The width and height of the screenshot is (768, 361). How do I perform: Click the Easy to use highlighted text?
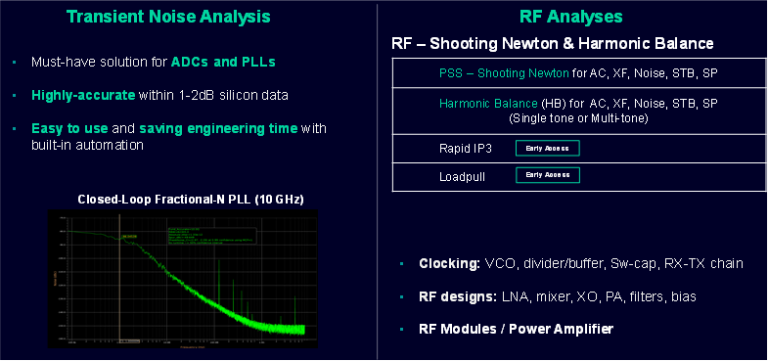tap(70, 129)
